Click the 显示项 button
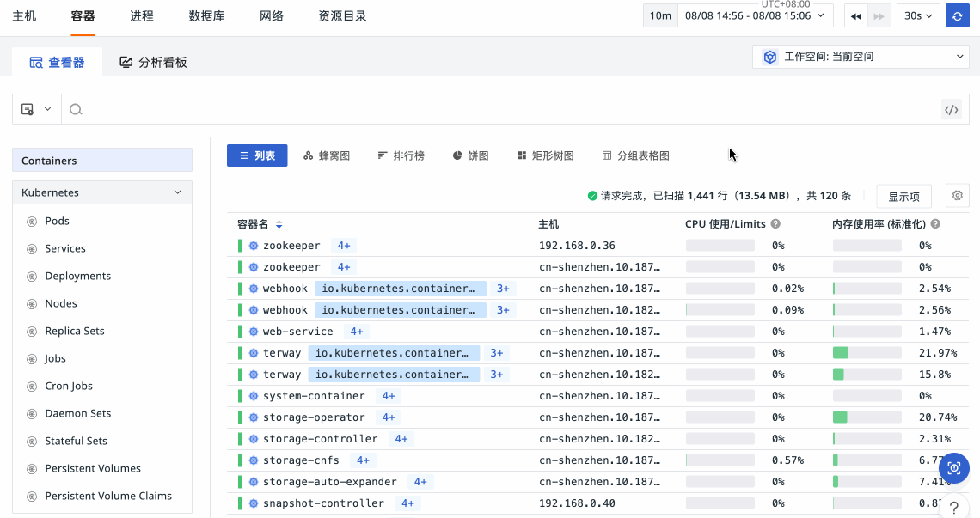980x518 pixels. click(x=903, y=197)
